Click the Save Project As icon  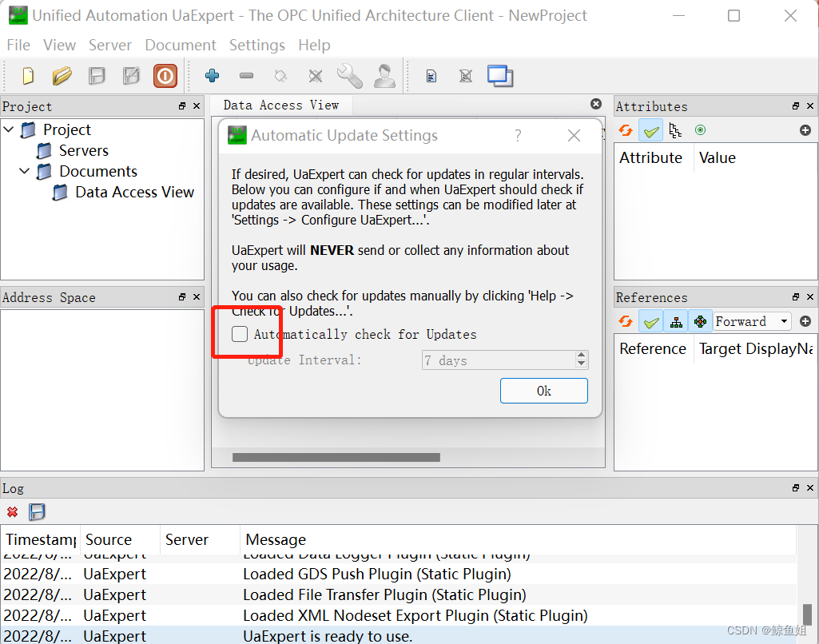click(x=131, y=76)
